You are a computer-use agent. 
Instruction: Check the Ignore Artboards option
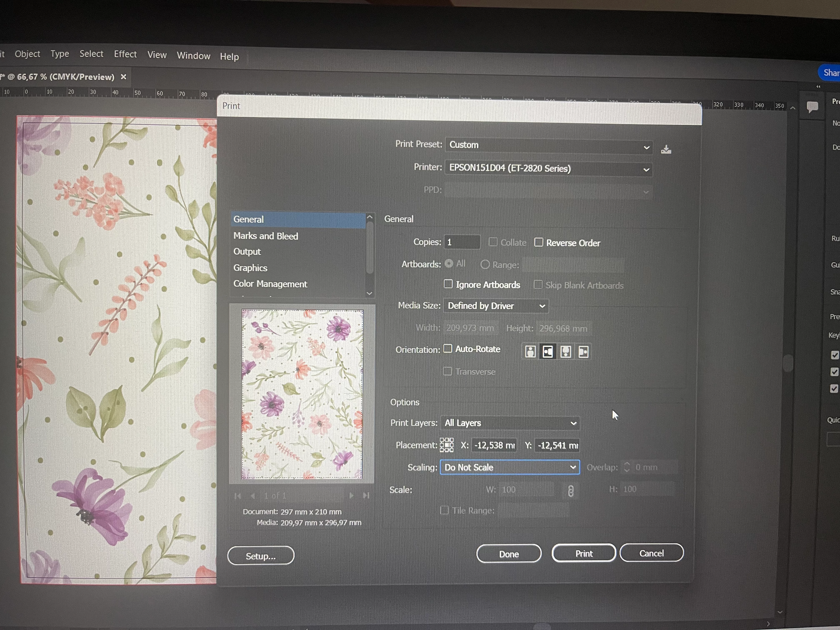[448, 284]
